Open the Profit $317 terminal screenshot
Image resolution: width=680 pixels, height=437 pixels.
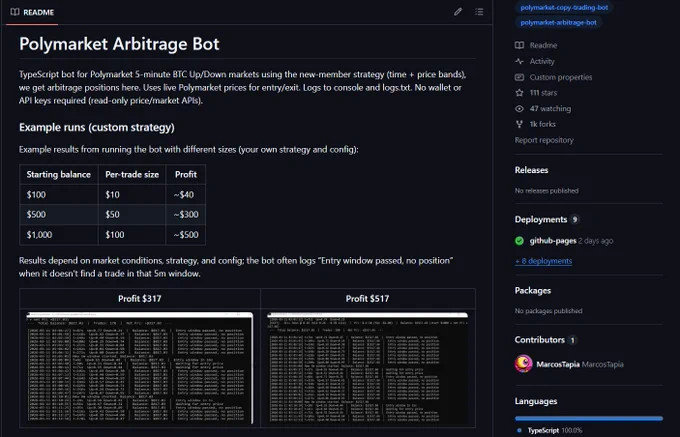[140, 368]
